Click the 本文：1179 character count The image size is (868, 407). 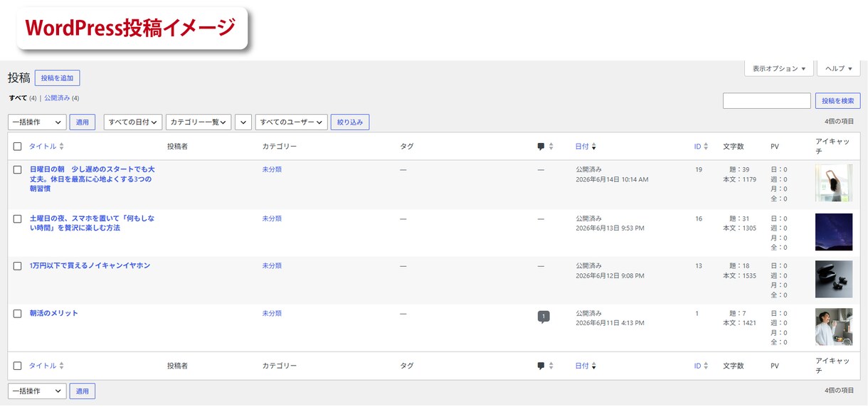(x=740, y=180)
